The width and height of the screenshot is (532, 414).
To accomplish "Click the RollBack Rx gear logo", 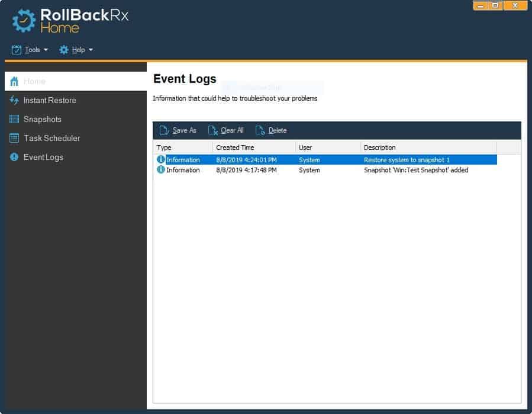I will (24, 20).
